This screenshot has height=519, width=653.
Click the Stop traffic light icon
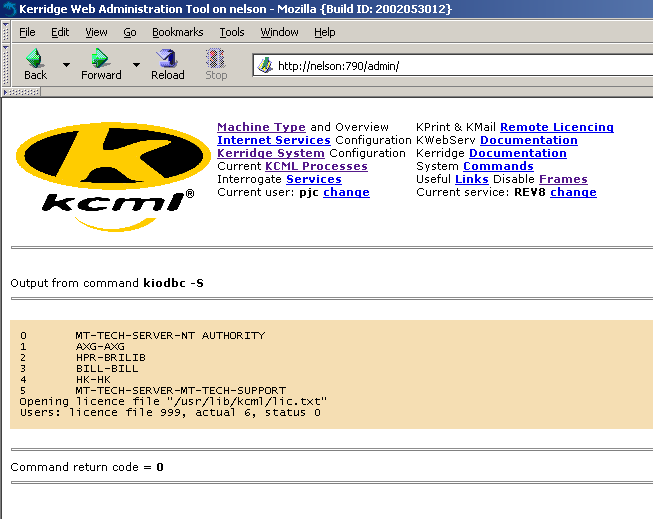coord(216,58)
